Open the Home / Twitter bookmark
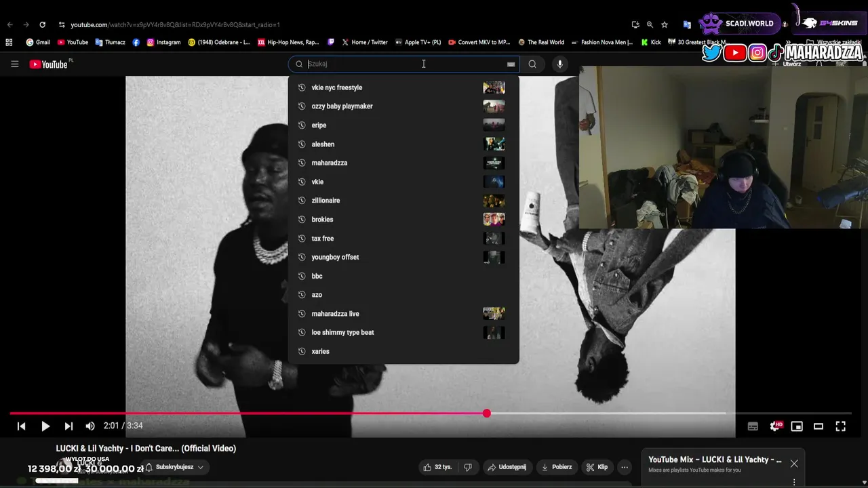Viewport: 868px width, 488px height. [x=364, y=42]
